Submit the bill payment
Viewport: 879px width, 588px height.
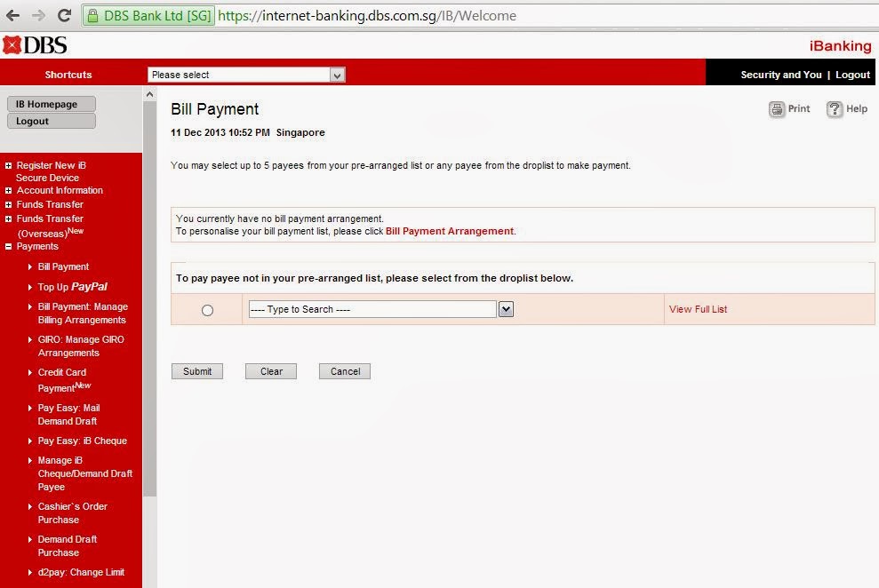[x=196, y=370]
